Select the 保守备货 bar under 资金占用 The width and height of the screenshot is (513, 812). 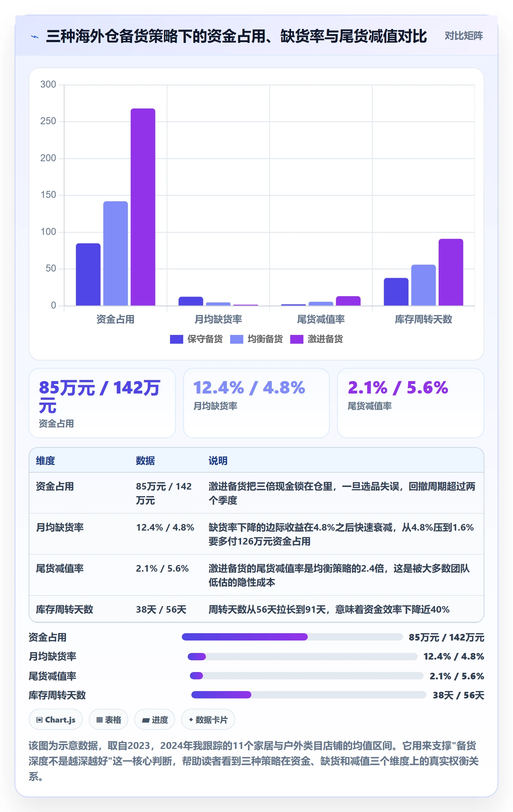[x=88, y=274]
